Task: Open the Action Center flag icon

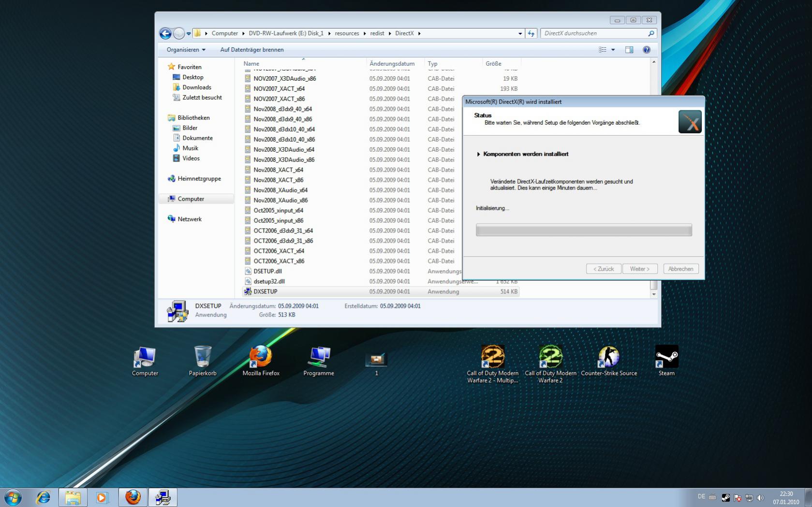Action: click(738, 497)
